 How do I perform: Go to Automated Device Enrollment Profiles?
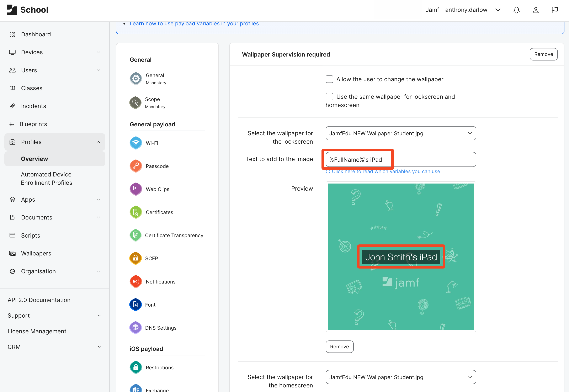pos(46,179)
